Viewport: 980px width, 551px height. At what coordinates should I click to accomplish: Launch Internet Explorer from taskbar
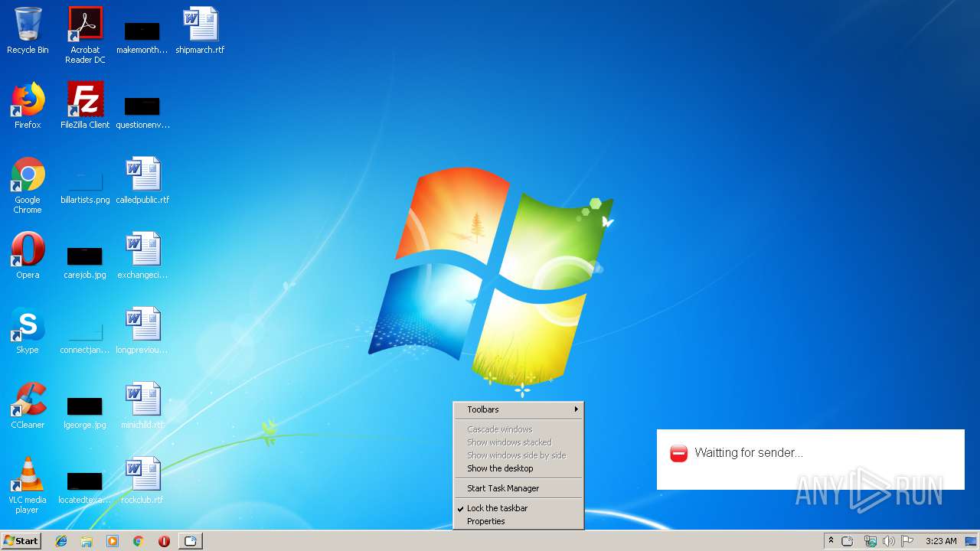tap(61, 541)
